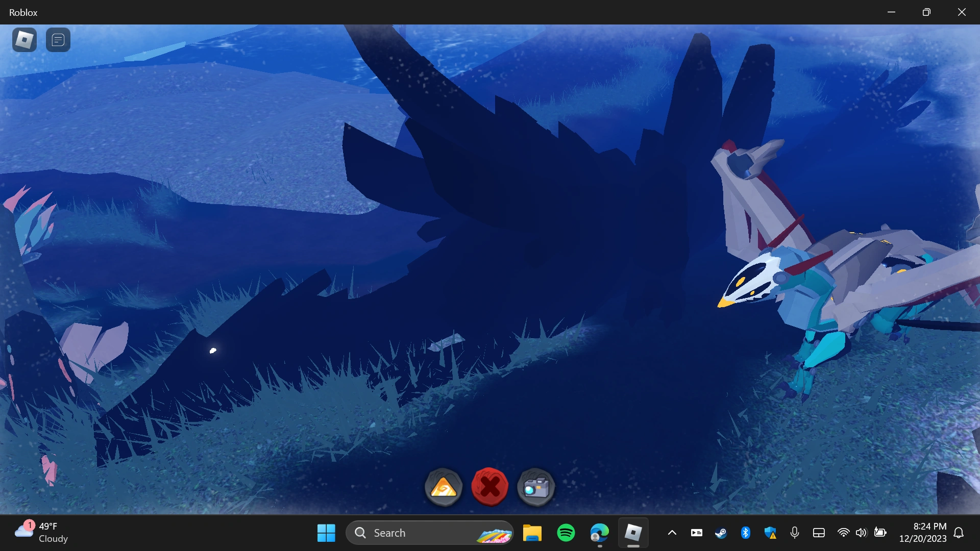The width and height of the screenshot is (980, 551).
Task: Open the notifications bell
Action: [x=959, y=533]
